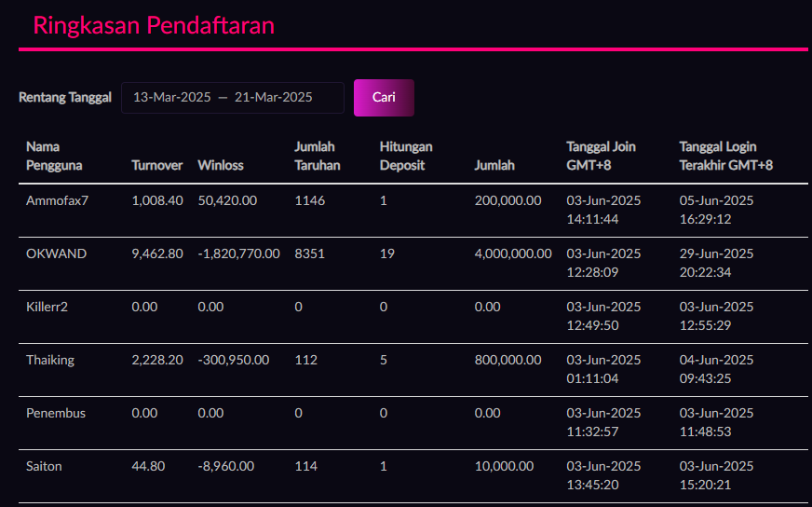Click join date 03-Jun-2025 14:11:44
812x507 pixels.
(x=603, y=210)
